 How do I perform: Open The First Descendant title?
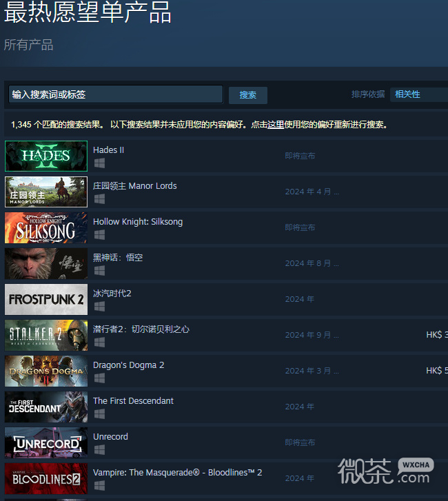coord(133,400)
